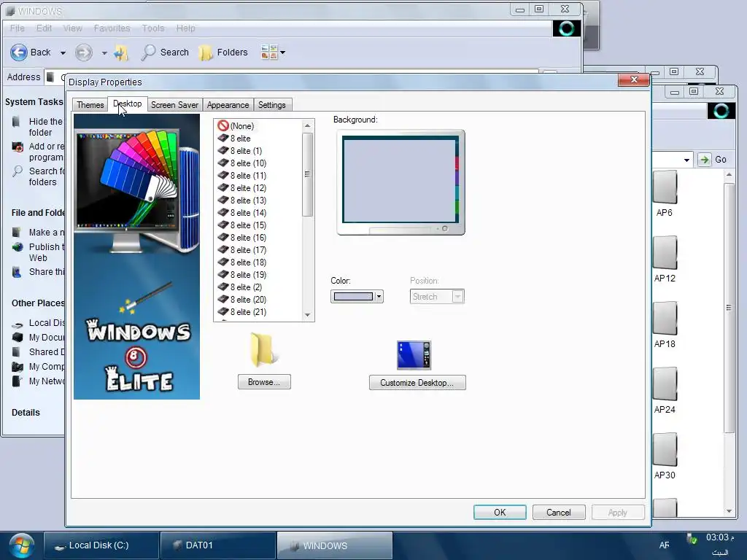The image size is (747, 560).
Task: Click the Browse... button
Action: click(x=264, y=382)
